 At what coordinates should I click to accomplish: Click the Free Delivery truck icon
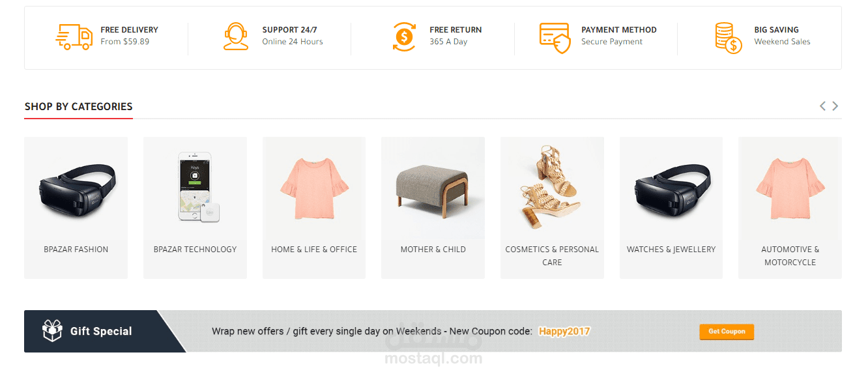[x=74, y=36]
